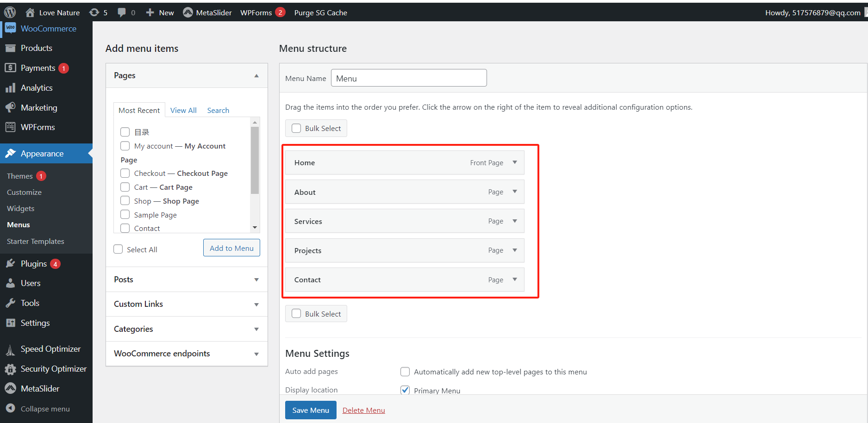The width and height of the screenshot is (868, 423).
Task: Enable auto add top-level pages checkbox
Action: point(405,372)
